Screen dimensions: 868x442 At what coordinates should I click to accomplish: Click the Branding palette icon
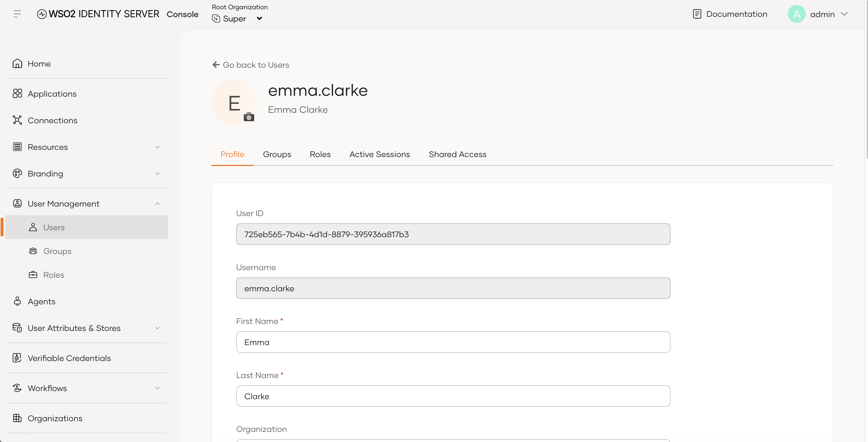pos(17,173)
